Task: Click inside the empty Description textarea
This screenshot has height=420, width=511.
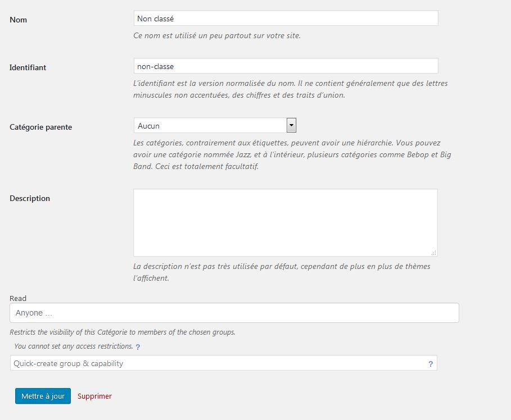Action: coord(285,222)
